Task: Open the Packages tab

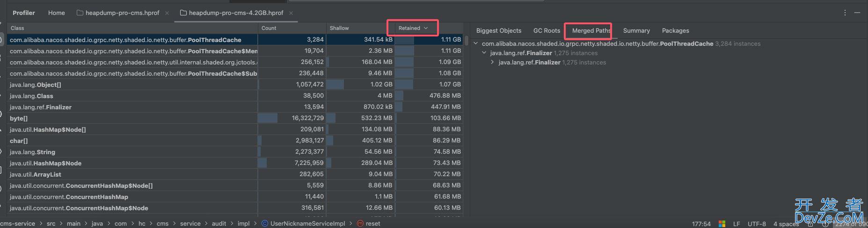Action: (x=675, y=31)
